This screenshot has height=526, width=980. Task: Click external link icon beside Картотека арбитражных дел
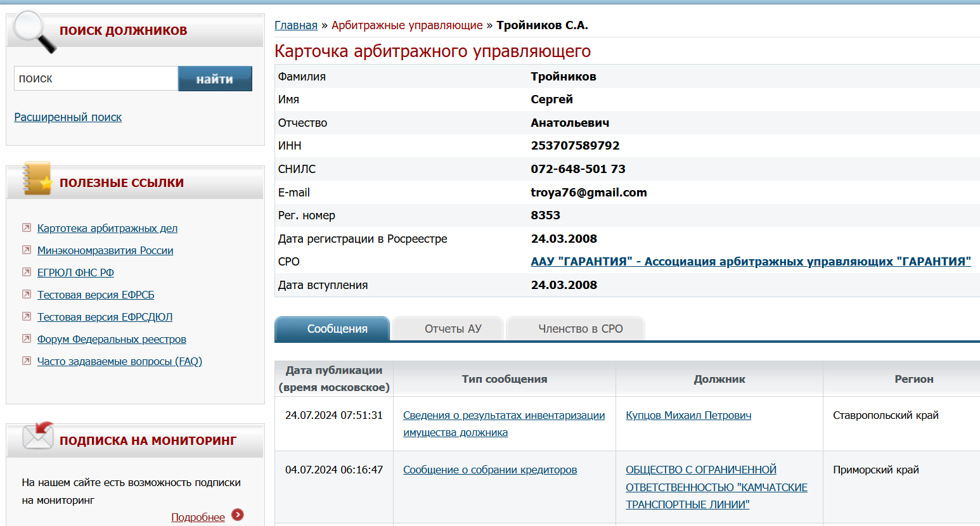pos(27,228)
